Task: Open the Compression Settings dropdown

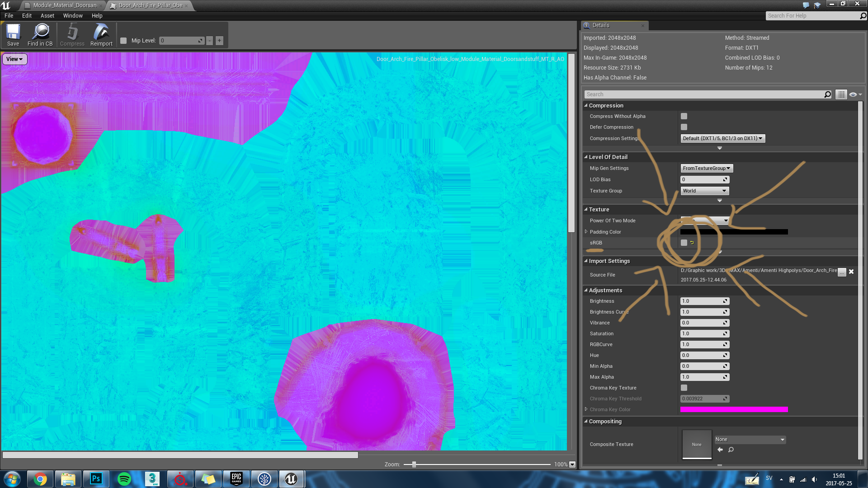Action: [722, 138]
